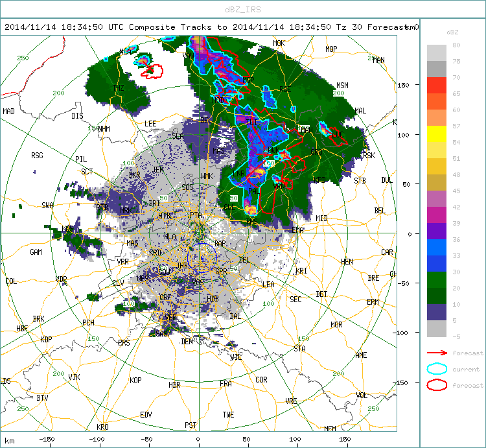Viewport: 486px width, 448px height.
Task: Click the GAM station label
Action: coord(36,252)
